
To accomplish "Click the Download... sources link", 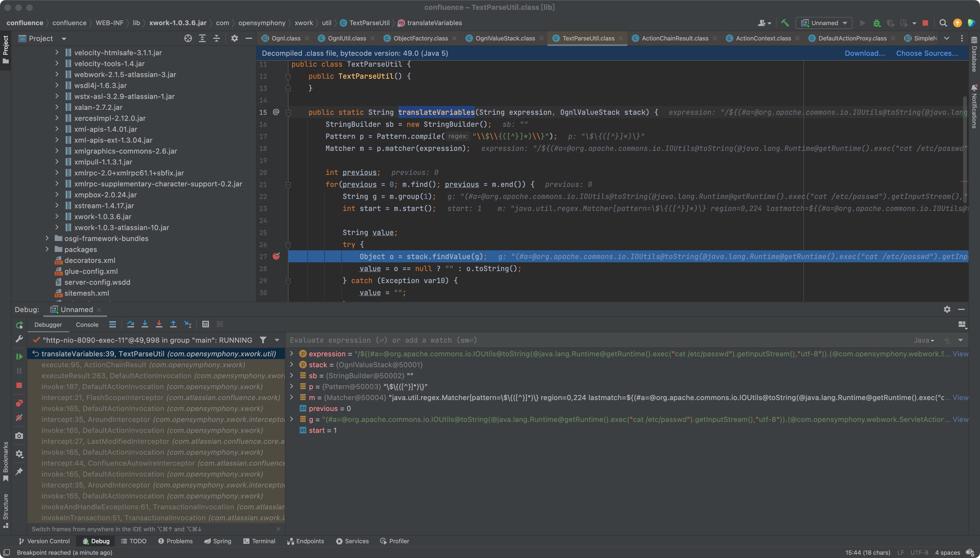I will pyautogui.click(x=865, y=53).
